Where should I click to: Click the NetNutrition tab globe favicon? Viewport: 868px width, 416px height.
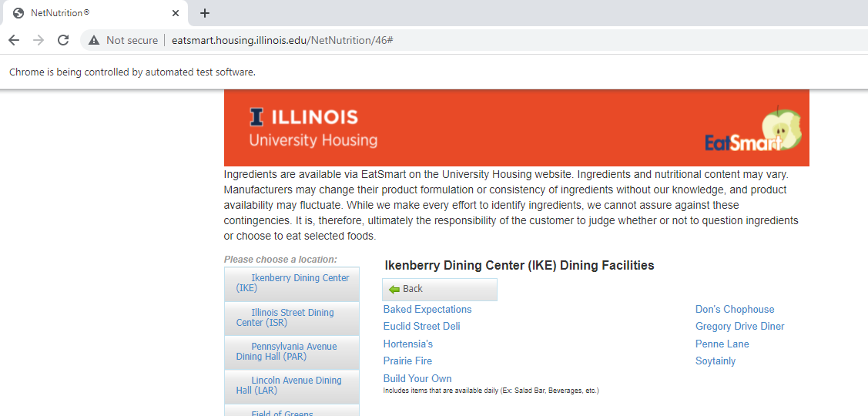click(18, 13)
